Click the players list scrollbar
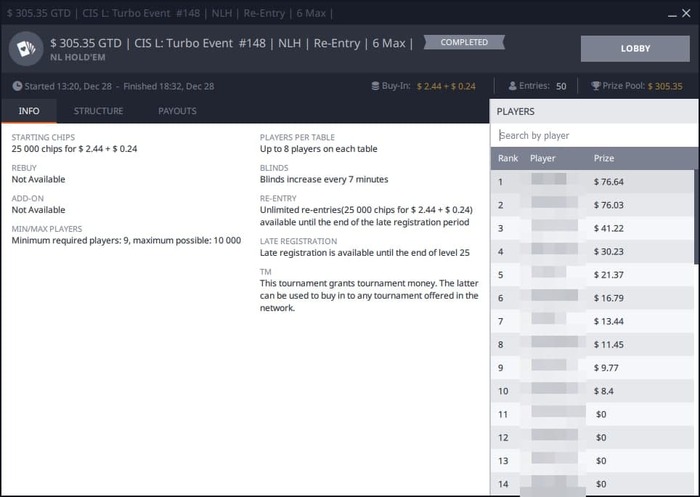 [x=696, y=217]
